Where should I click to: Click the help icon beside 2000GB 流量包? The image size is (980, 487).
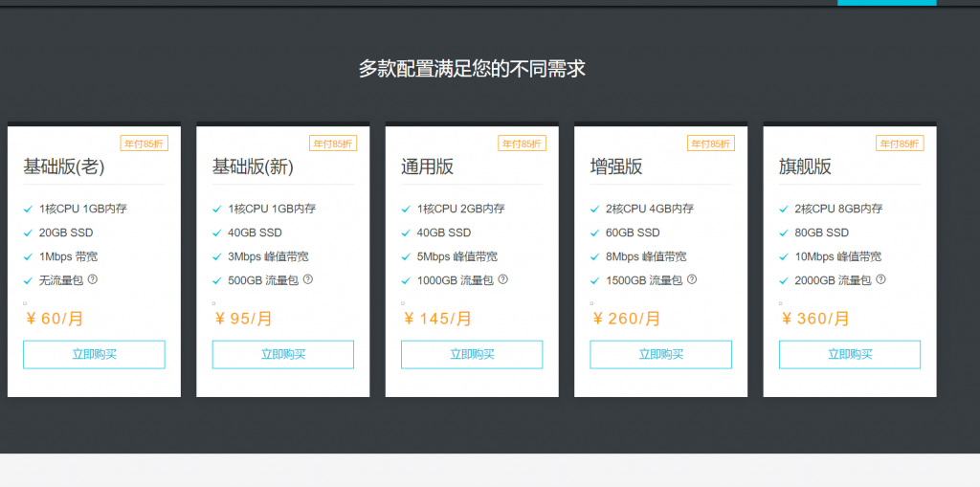click(x=880, y=279)
